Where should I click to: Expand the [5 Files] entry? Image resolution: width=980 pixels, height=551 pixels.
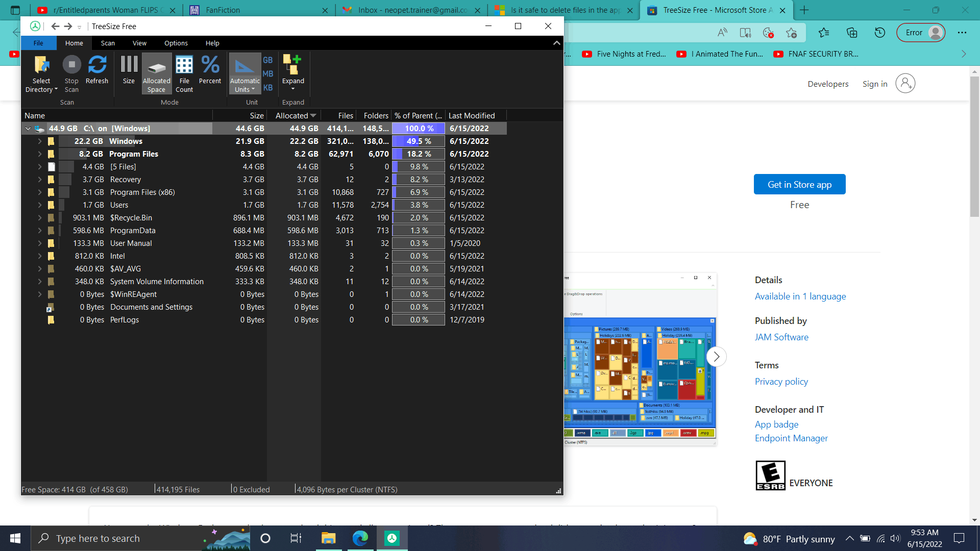40,167
